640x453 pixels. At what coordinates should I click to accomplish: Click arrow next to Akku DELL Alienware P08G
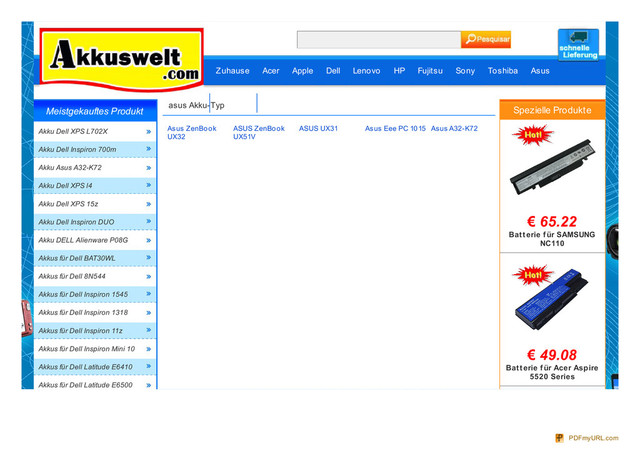149,240
